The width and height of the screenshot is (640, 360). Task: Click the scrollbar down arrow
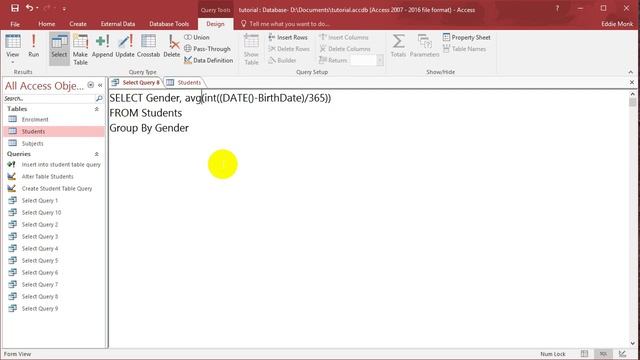[632, 343]
